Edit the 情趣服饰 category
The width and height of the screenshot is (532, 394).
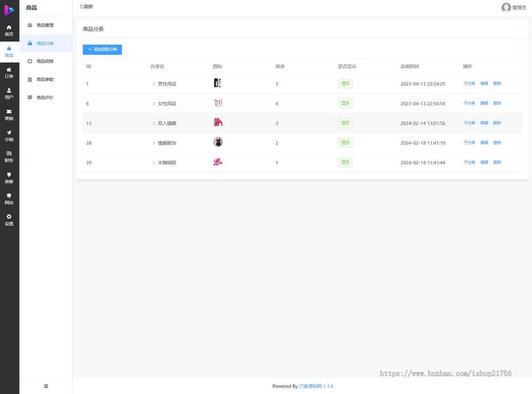pyautogui.click(x=484, y=143)
